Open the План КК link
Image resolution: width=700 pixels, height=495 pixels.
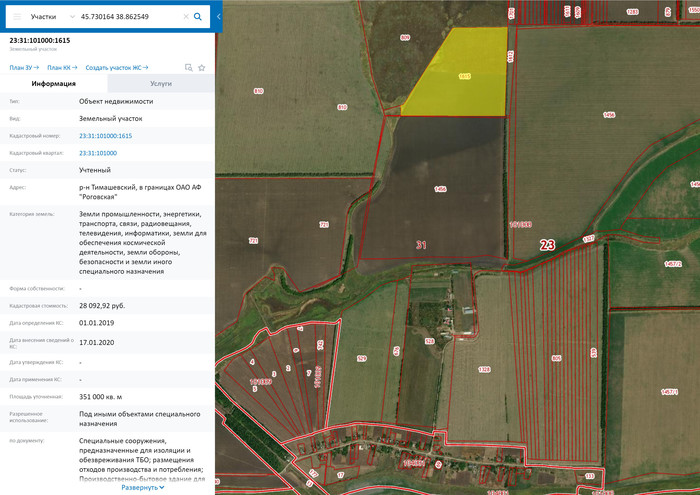pyautogui.click(x=61, y=67)
